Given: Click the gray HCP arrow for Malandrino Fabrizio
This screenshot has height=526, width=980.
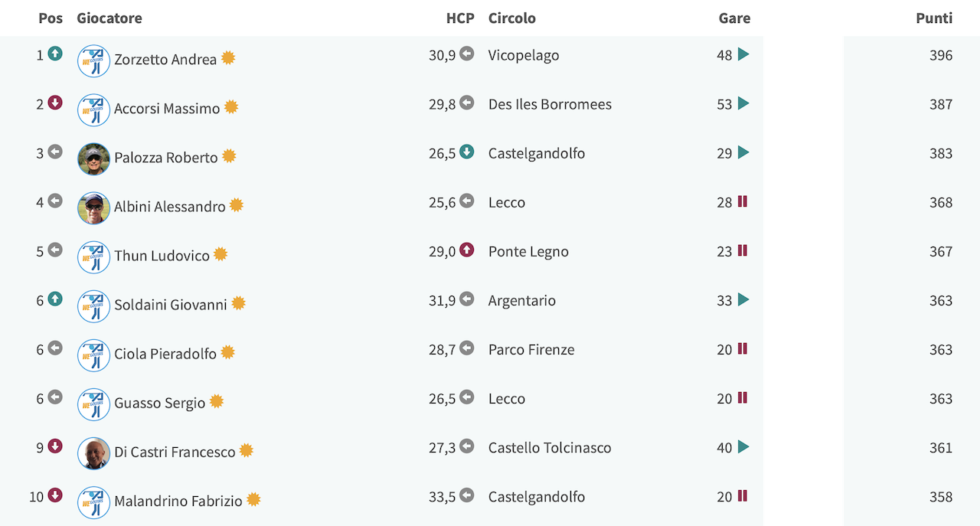Looking at the screenshot, I should (466, 495).
